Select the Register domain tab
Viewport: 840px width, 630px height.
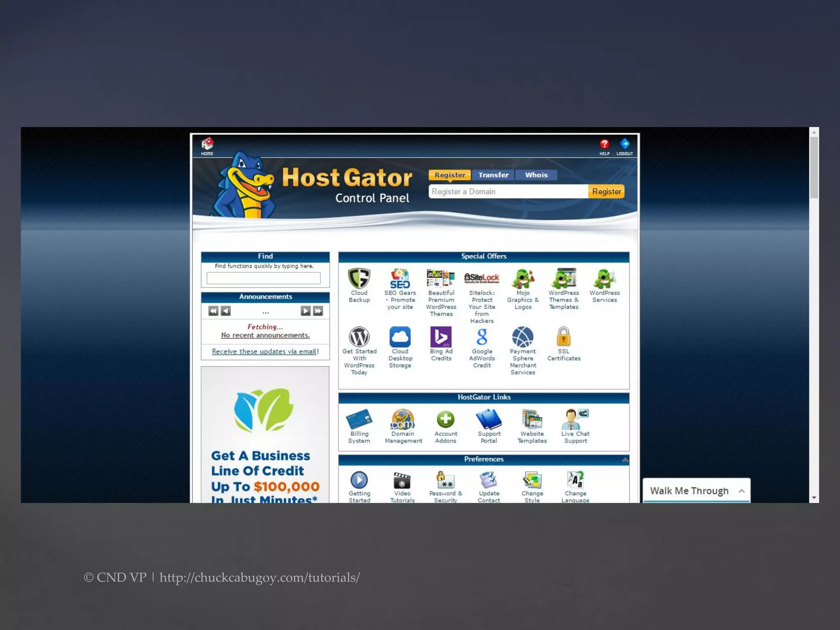coord(450,175)
